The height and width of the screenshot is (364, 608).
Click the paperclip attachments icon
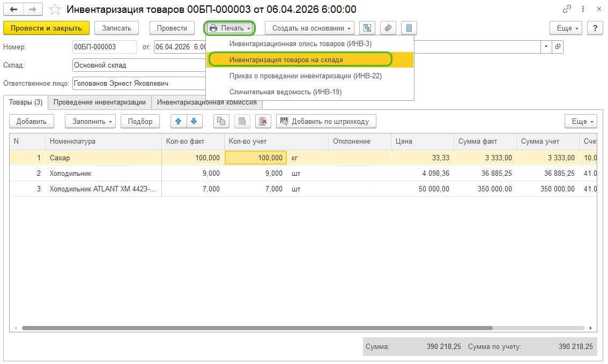388,28
